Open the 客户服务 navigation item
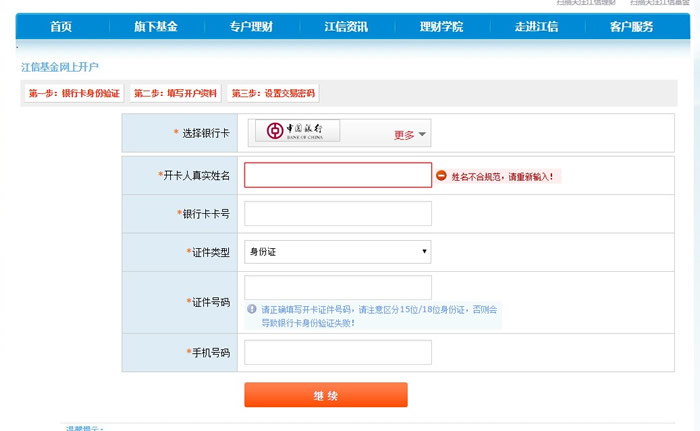The image size is (700, 431). click(631, 27)
